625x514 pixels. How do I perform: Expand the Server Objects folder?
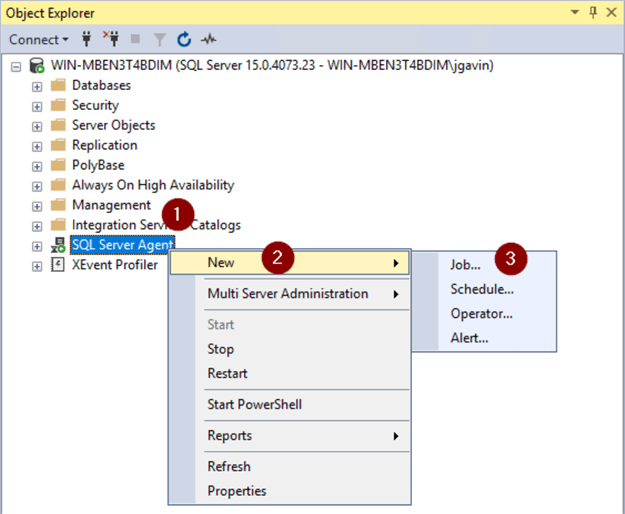click(37, 126)
